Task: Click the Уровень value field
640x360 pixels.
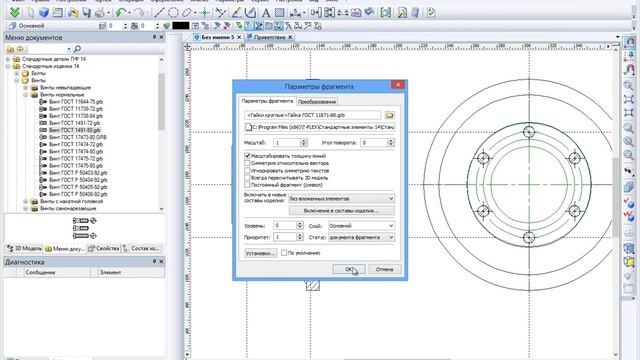Action: click(x=285, y=226)
